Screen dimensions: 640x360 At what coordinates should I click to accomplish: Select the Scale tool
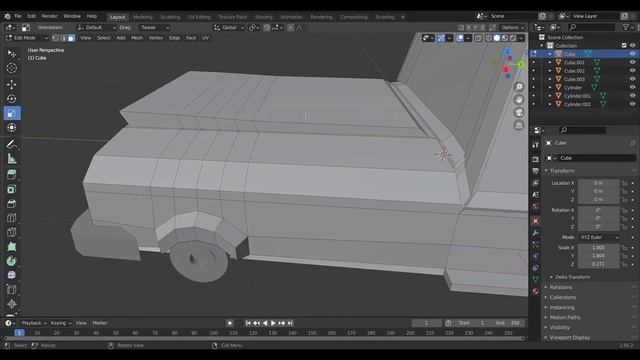pyautogui.click(x=11, y=113)
